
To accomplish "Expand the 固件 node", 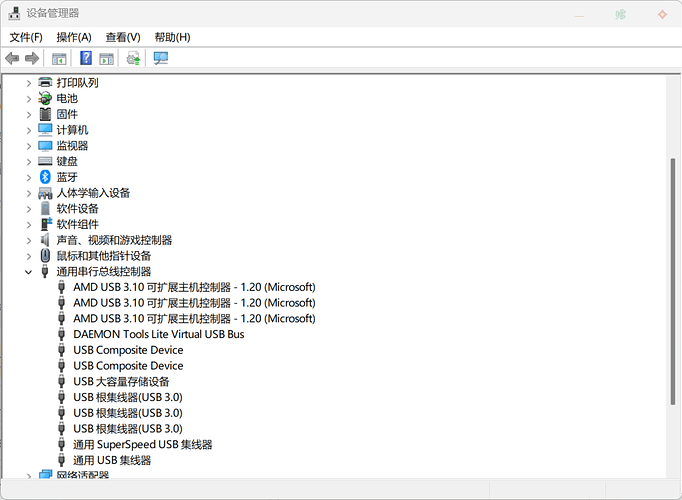I will (x=29, y=114).
